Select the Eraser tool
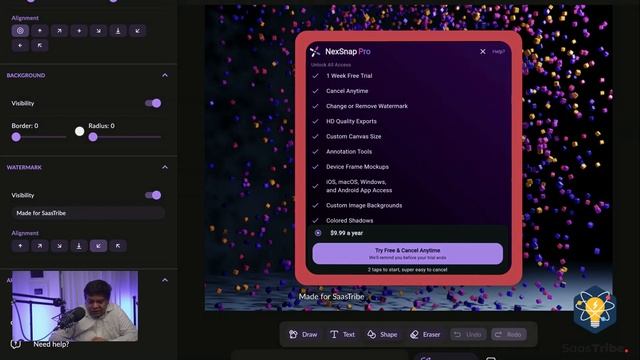Screen dimensions: 640x360 pos(425,334)
